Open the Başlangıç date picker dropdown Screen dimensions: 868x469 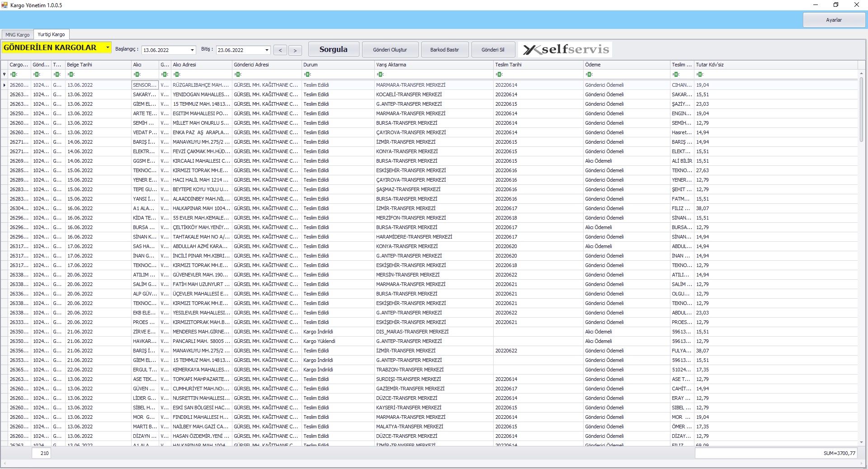coord(192,50)
